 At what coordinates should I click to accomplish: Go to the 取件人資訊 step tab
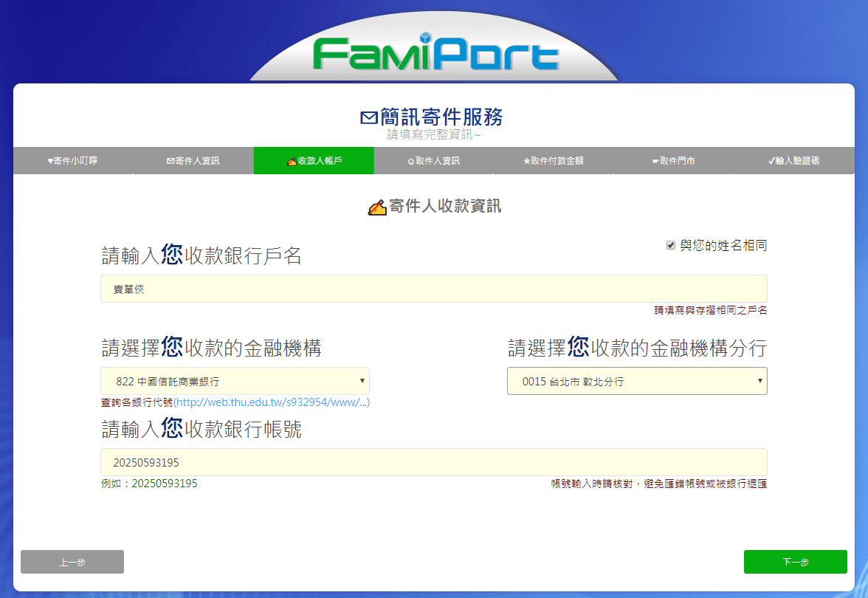pyautogui.click(x=434, y=161)
